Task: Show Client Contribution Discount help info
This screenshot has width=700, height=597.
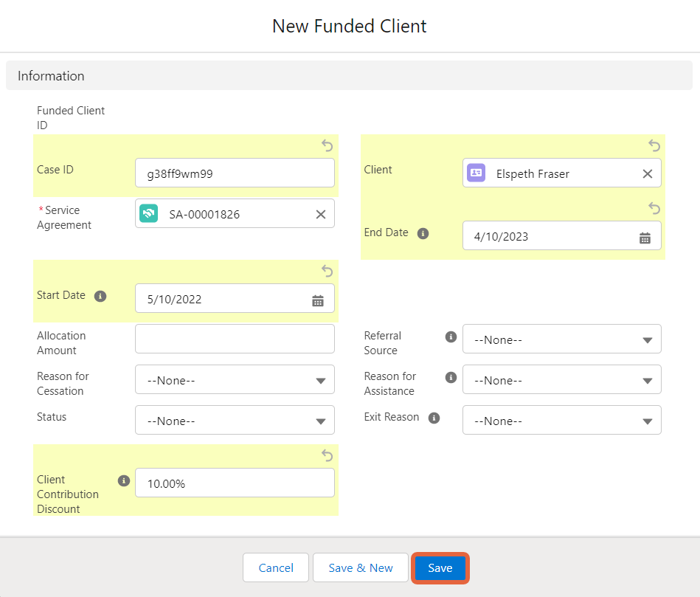Action: point(124,480)
